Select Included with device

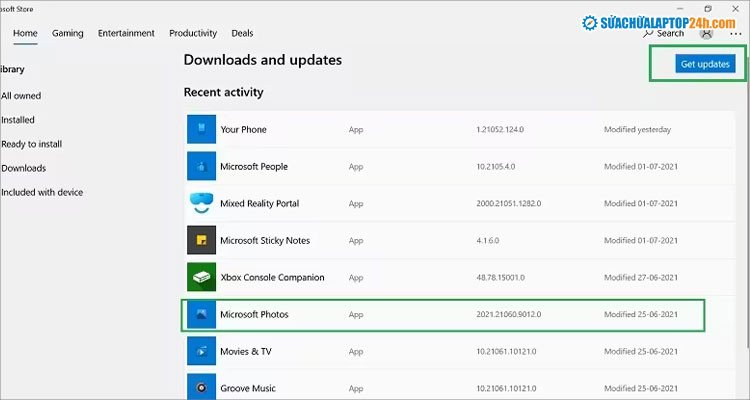tap(42, 192)
